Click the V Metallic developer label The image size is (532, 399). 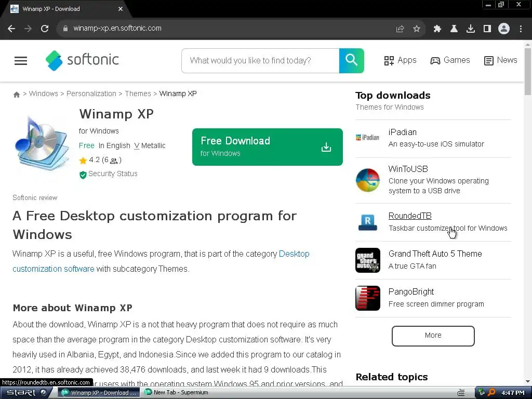tap(150, 146)
